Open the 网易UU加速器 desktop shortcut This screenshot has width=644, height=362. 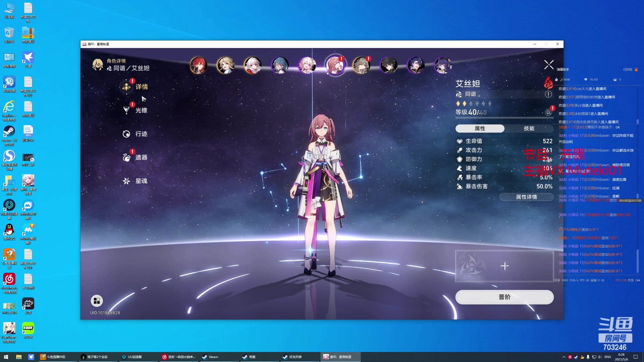pos(9,209)
